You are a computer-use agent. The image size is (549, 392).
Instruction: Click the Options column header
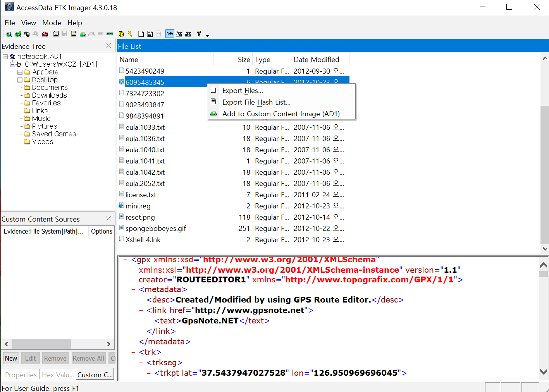click(x=102, y=231)
